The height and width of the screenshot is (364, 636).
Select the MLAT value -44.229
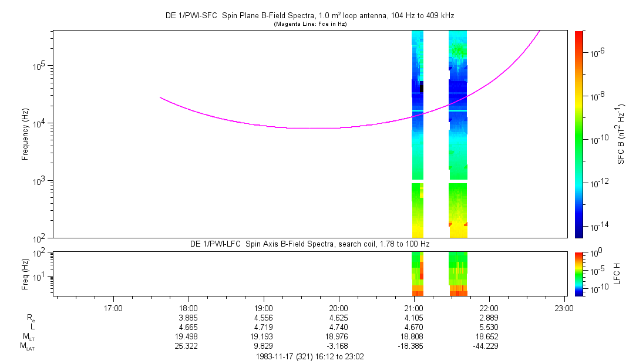pyautogui.click(x=489, y=347)
